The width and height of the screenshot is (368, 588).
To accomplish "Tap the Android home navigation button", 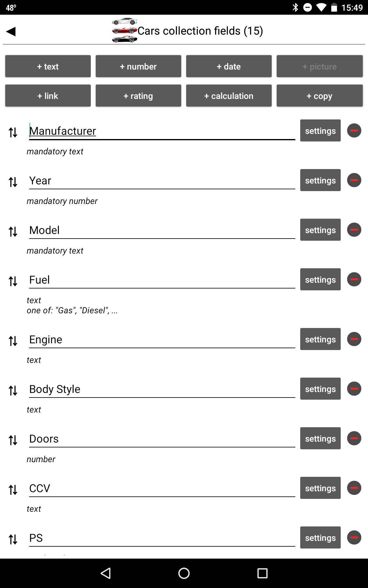I will tap(184, 573).
